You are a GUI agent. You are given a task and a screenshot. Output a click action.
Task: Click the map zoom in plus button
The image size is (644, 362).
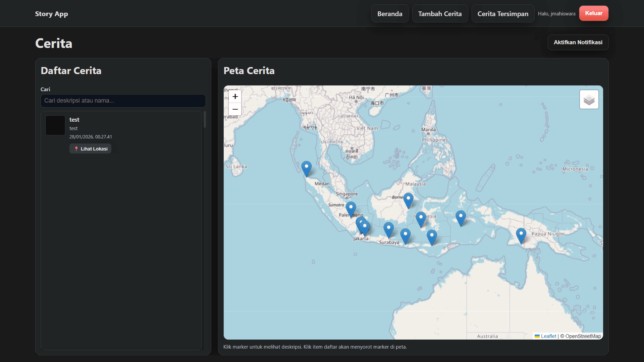coord(235,97)
